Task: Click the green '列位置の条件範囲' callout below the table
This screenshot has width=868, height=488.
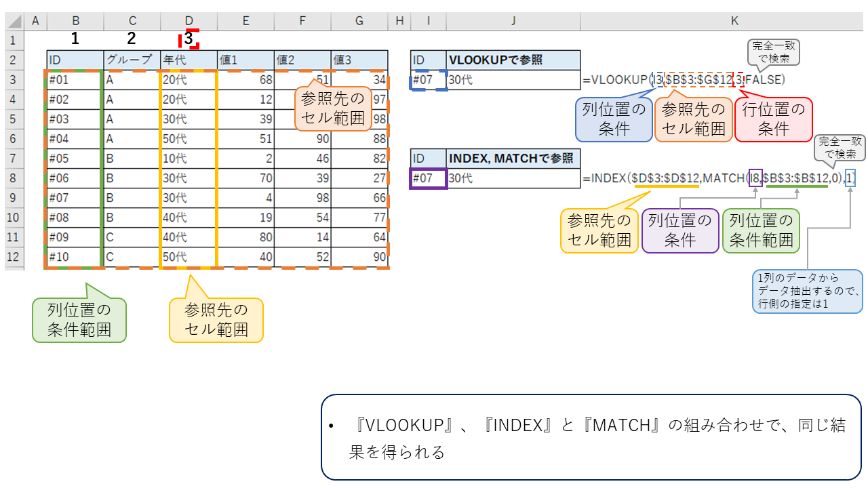Action: click(x=79, y=320)
